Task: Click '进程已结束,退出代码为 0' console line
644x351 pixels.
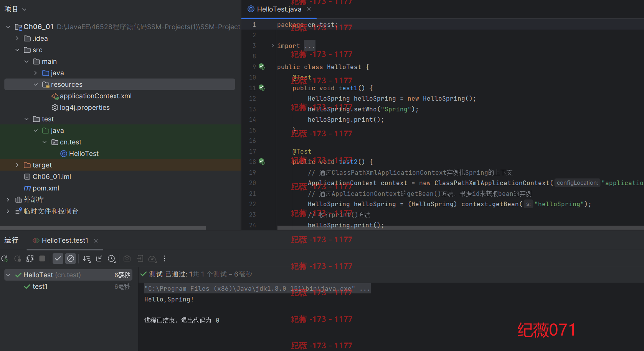Action: coord(182,320)
